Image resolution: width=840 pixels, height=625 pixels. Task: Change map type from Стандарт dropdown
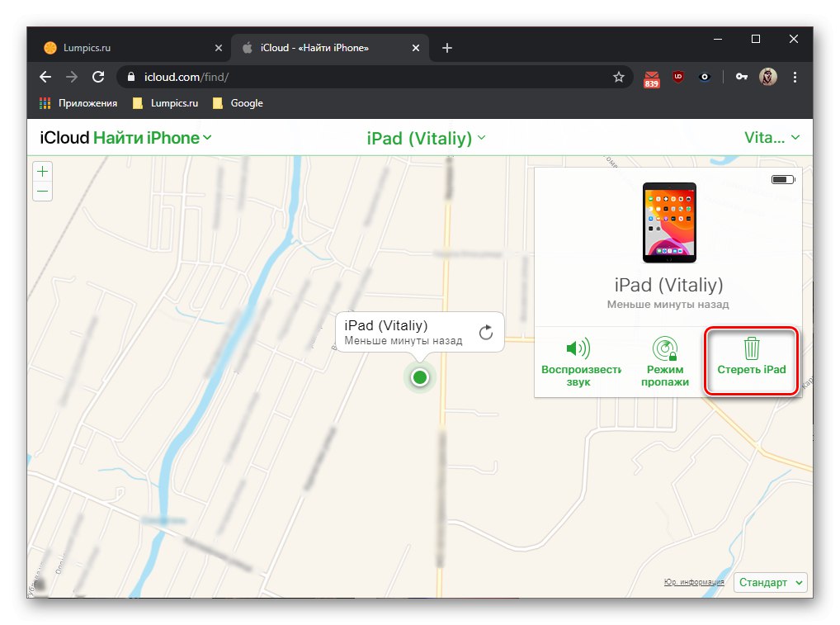(x=771, y=582)
